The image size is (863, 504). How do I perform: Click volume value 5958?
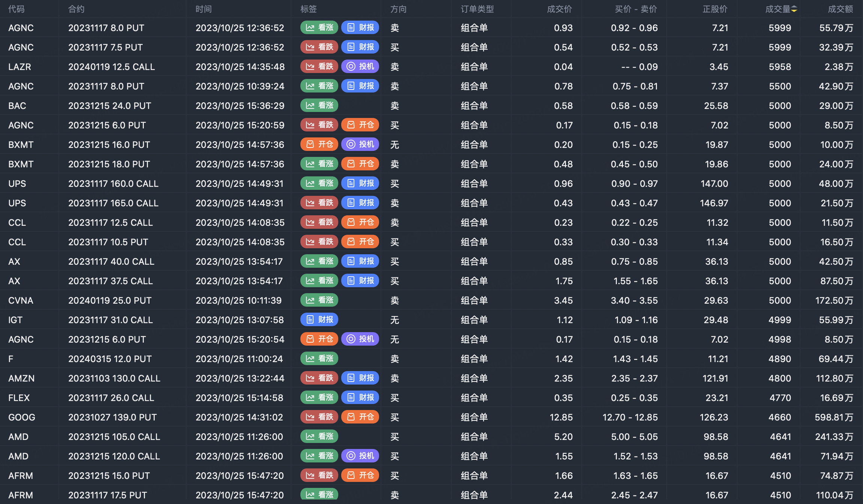tap(780, 67)
